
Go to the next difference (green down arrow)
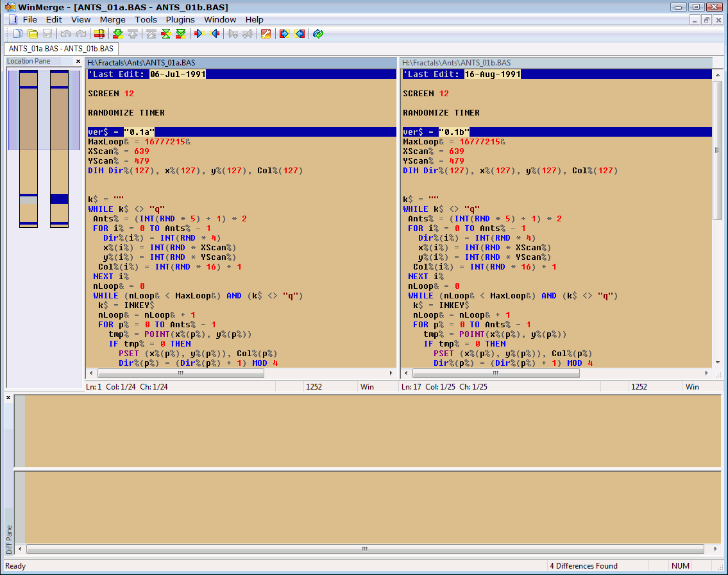click(117, 33)
